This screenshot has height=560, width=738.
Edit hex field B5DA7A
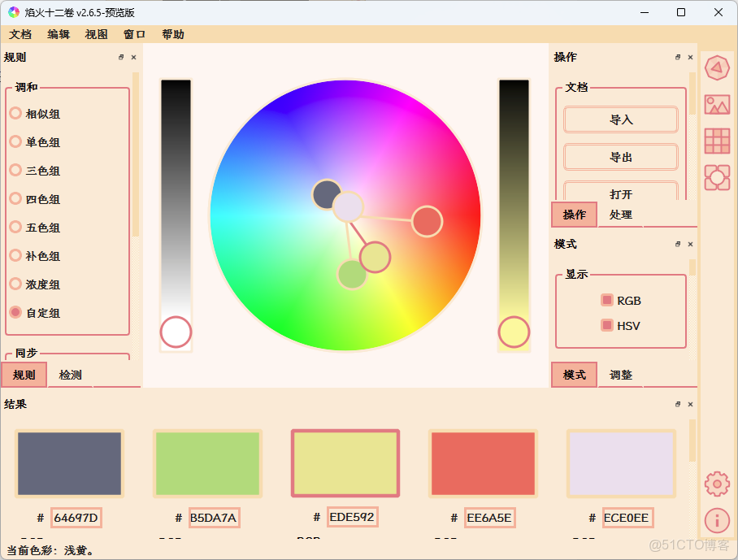(214, 518)
